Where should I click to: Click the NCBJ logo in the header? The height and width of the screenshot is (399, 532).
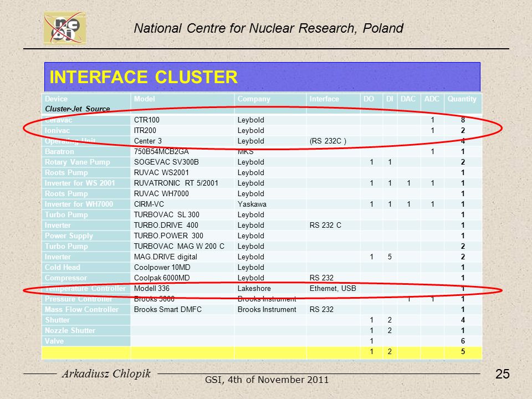point(65,28)
